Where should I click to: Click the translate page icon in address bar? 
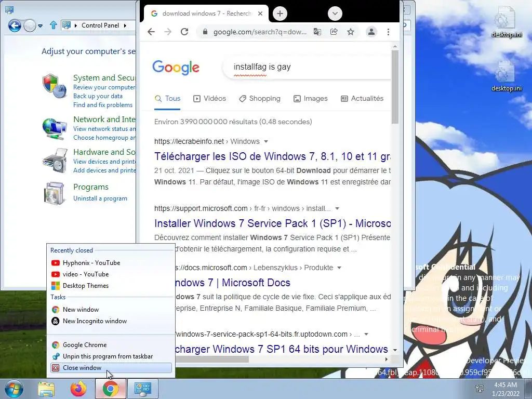tap(317, 32)
